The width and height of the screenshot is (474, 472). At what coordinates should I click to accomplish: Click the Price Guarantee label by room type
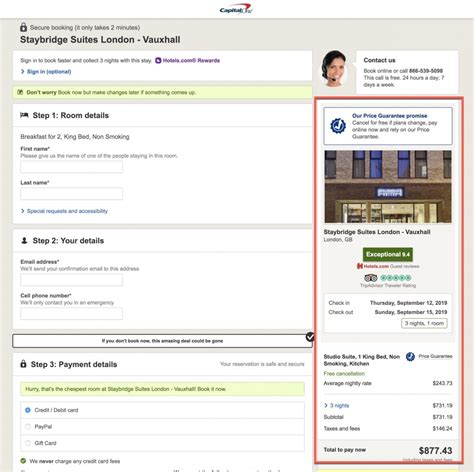point(435,356)
